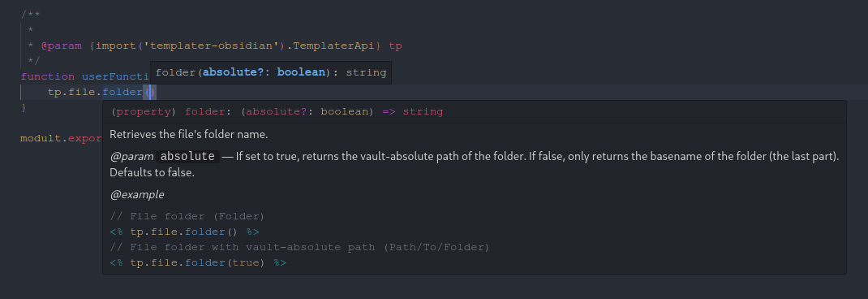
Task: Place cursor between folder parentheses
Action: [150, 92]
